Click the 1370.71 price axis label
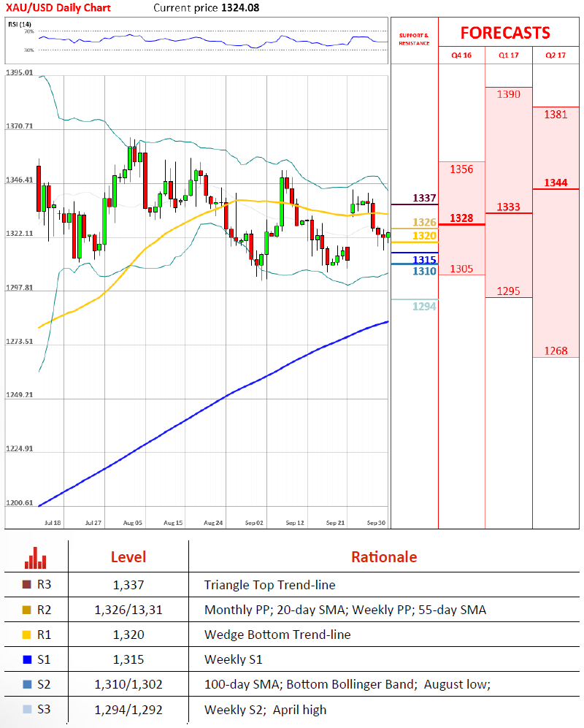 20,126
